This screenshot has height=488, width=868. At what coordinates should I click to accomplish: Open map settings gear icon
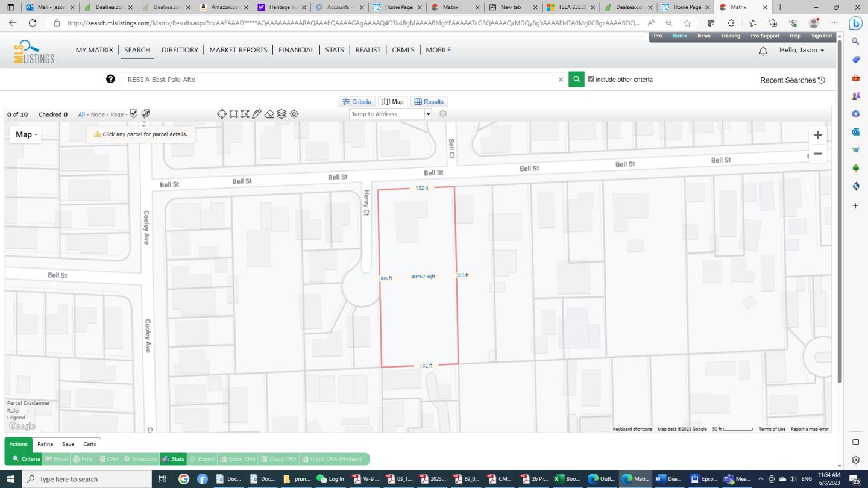(443, 114)
